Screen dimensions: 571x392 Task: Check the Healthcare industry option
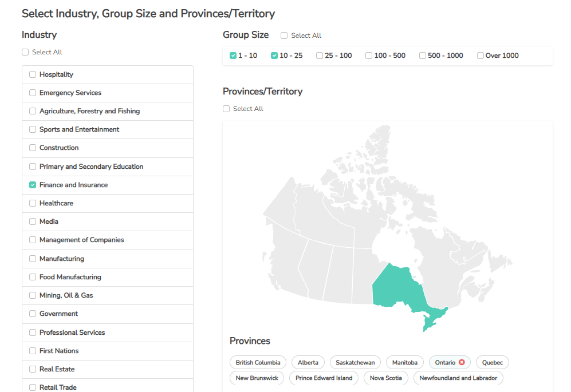click(33, 203)
